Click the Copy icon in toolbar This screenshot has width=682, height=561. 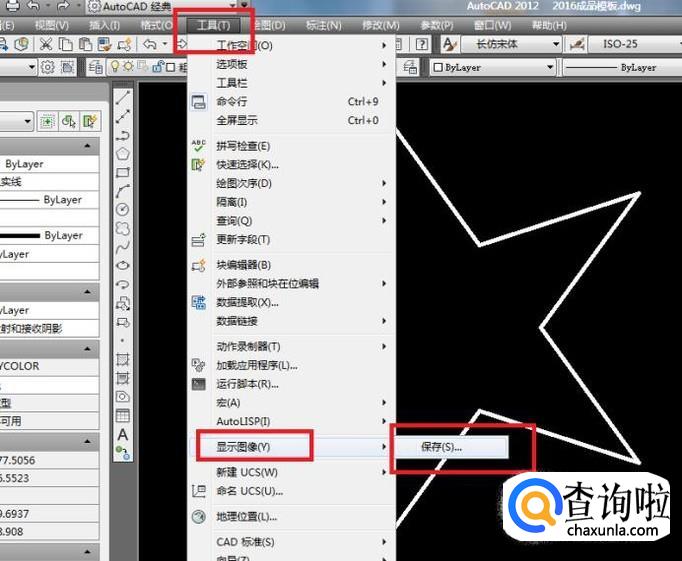click(66, 44)
